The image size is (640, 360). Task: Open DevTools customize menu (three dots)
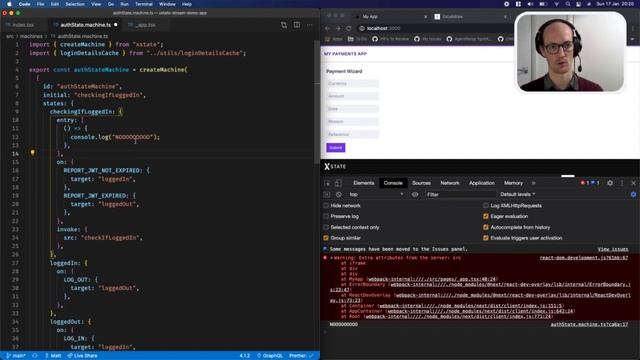click(x=622, y=183)
